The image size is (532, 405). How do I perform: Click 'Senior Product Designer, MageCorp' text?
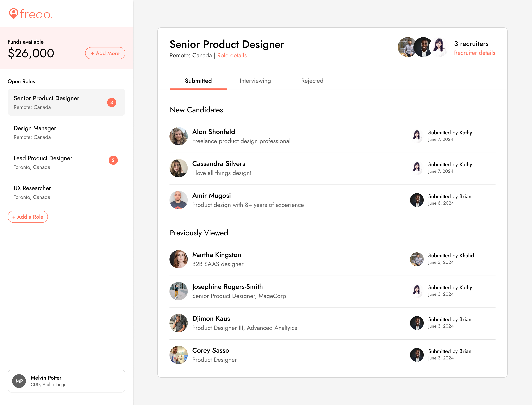click(239, 296)
